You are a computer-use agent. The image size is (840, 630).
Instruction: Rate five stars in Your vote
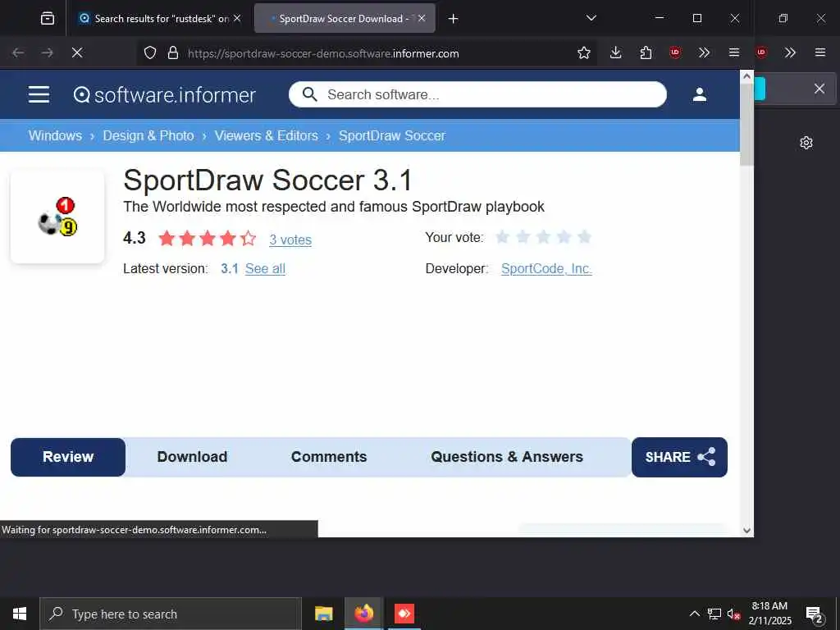[584, 237]
